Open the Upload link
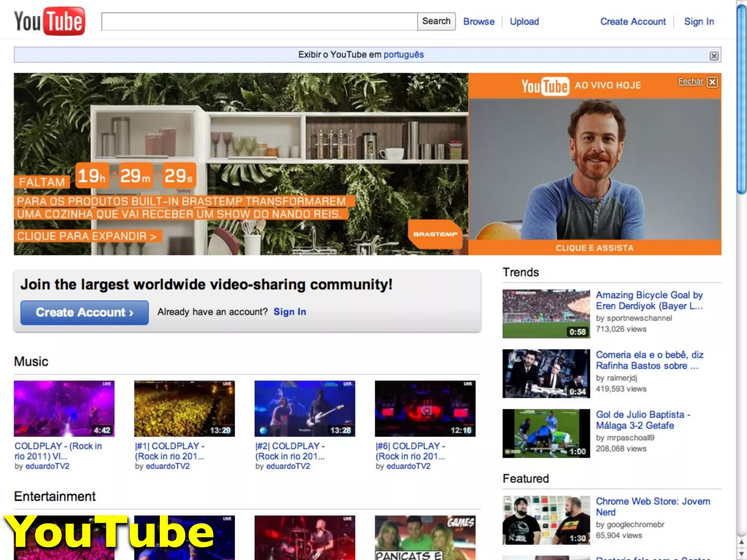Screen dimensions: 747x560 (524, 22)
